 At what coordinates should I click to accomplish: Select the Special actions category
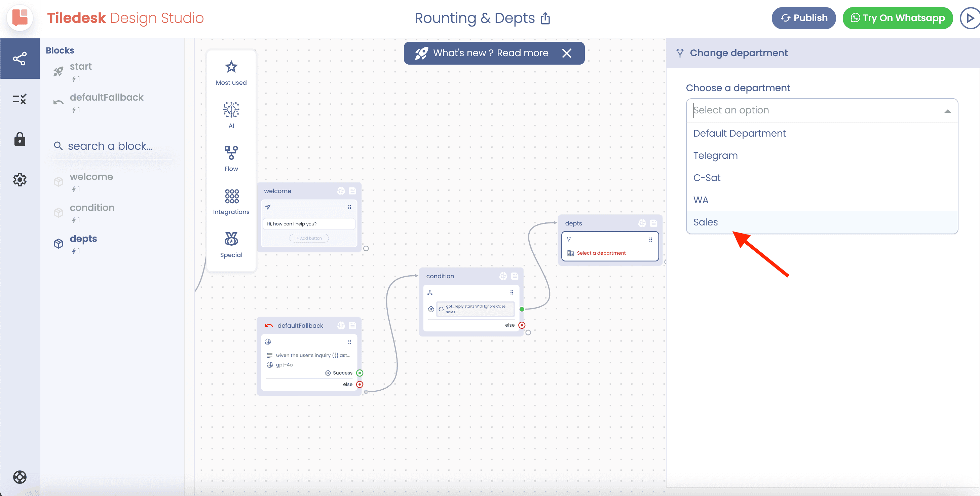pos(231,245)
